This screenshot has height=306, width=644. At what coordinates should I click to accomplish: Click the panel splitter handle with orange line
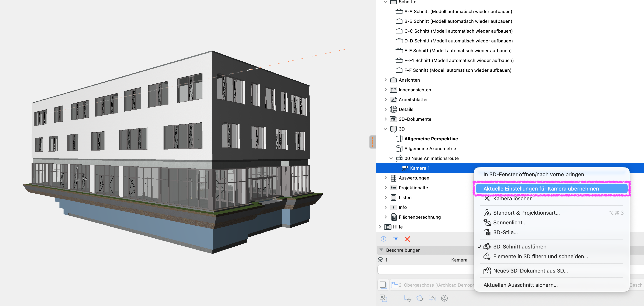pyautogui.click(x=372, y=142)
